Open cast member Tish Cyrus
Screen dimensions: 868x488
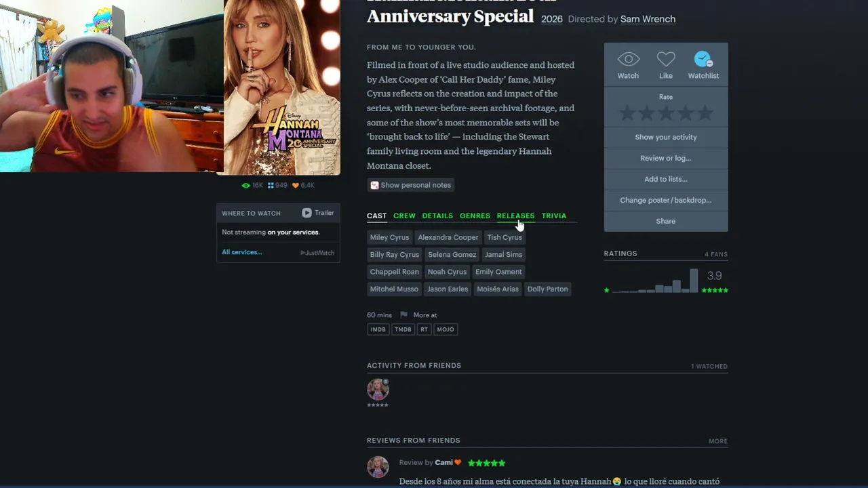(505, 237)
